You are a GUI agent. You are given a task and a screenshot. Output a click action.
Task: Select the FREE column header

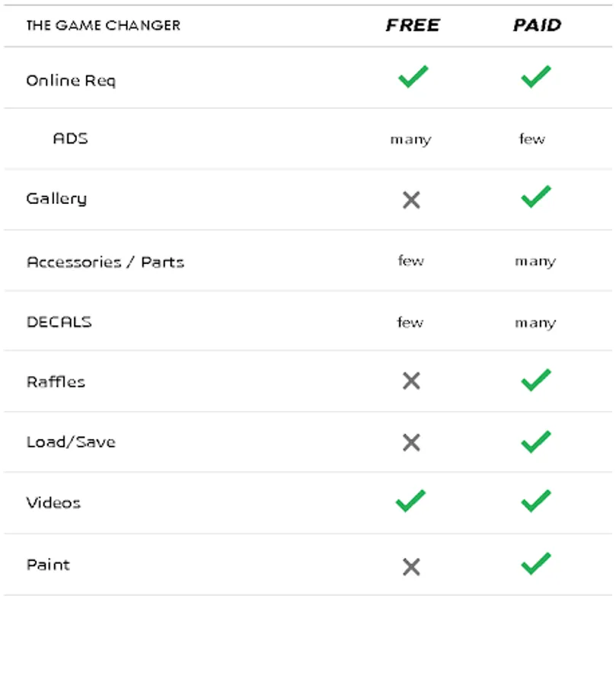(413, 25)
